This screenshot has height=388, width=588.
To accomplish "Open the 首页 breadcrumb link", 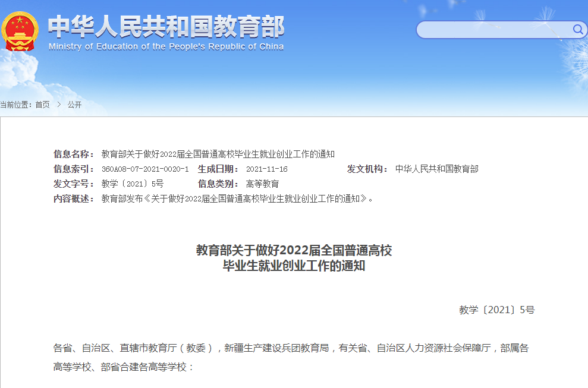I will point(42,105).
